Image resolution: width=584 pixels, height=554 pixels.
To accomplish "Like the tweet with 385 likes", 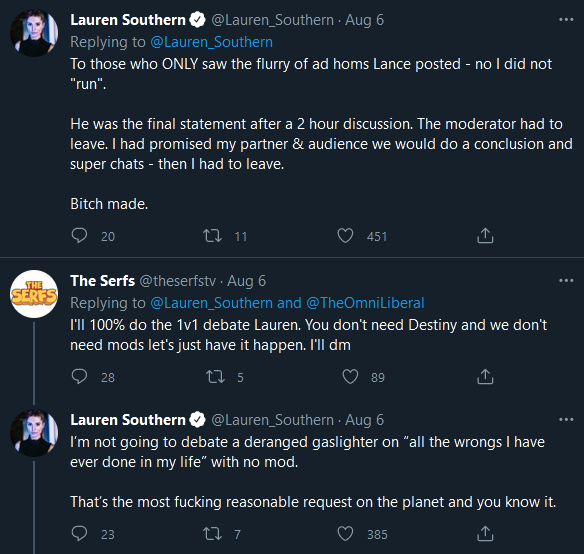I will 345,534.
